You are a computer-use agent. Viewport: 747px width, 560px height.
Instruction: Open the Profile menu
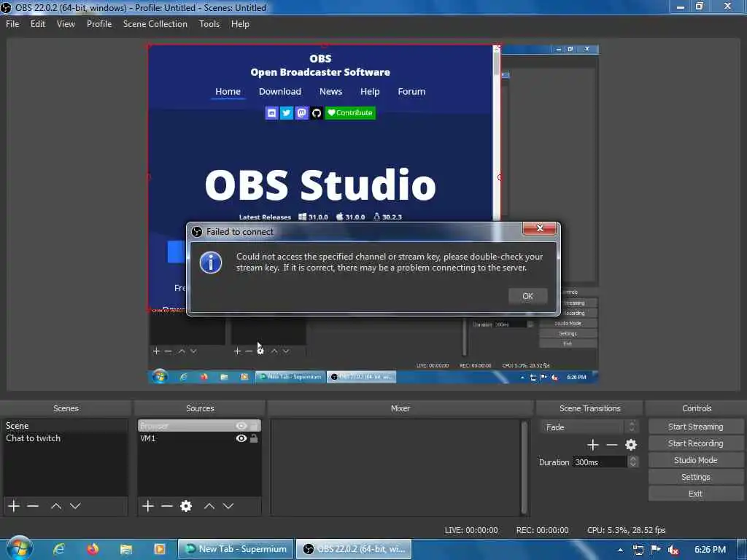tap(99, 24)
